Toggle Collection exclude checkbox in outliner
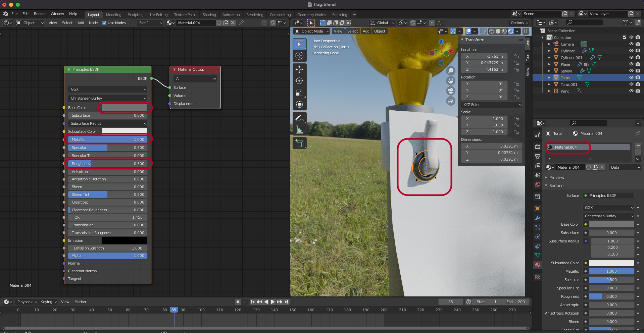 point(625,37)
